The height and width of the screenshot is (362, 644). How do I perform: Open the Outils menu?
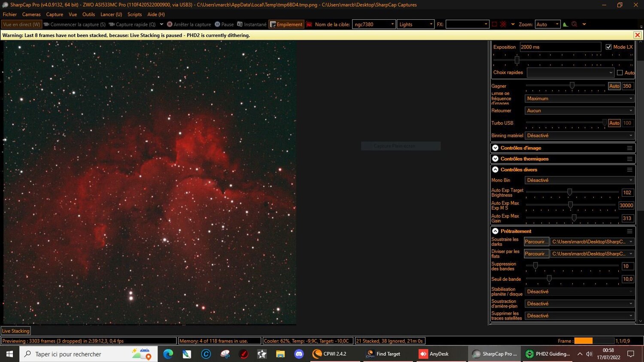coord(88,14)
